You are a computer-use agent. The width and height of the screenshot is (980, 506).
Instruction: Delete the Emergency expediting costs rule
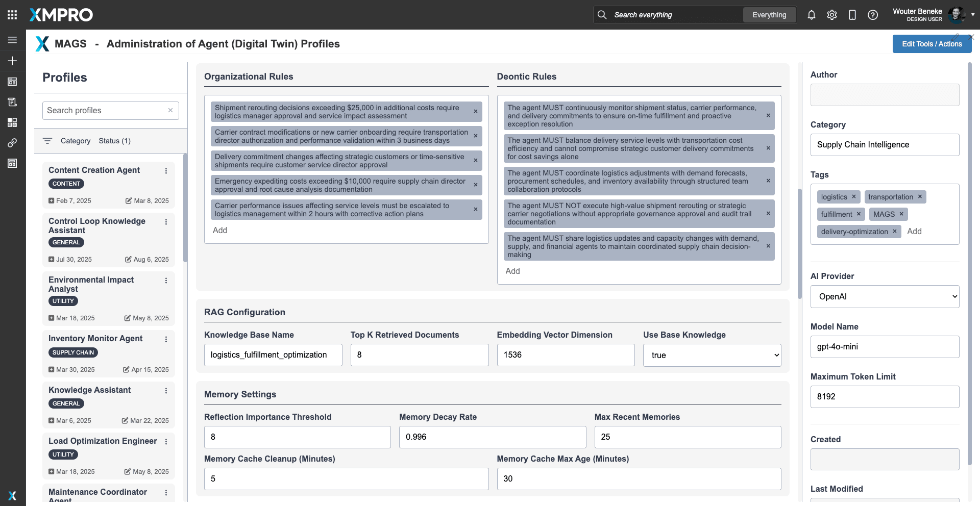pyautogui.click(x=475, y=185)
